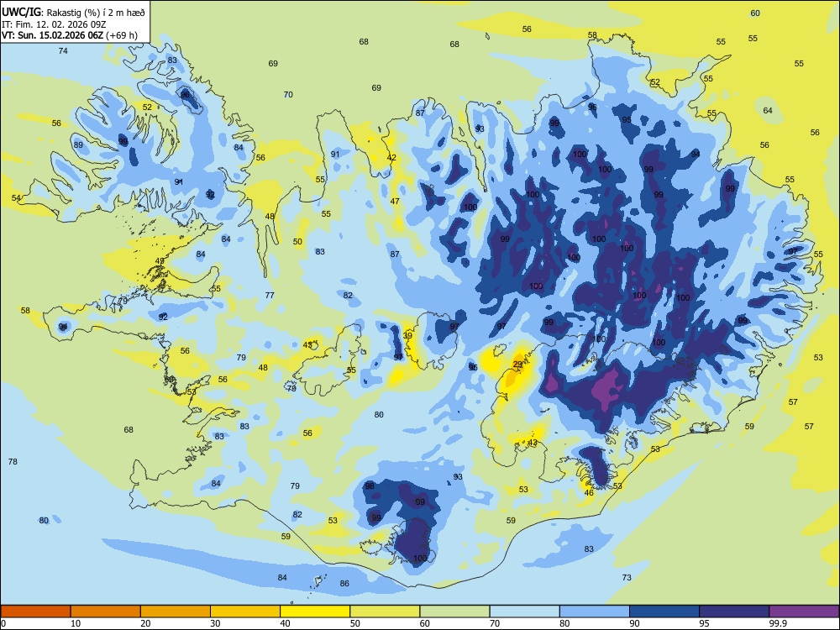Choose the 90–95 medium blue legend swatch

coord(664,612)
